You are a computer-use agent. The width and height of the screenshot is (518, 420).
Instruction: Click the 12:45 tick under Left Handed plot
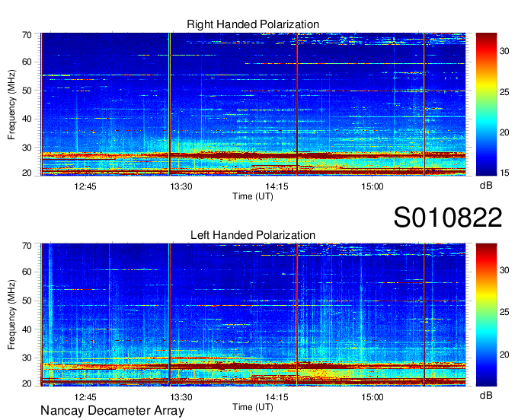pyautogui.click(x=85, y=396)
